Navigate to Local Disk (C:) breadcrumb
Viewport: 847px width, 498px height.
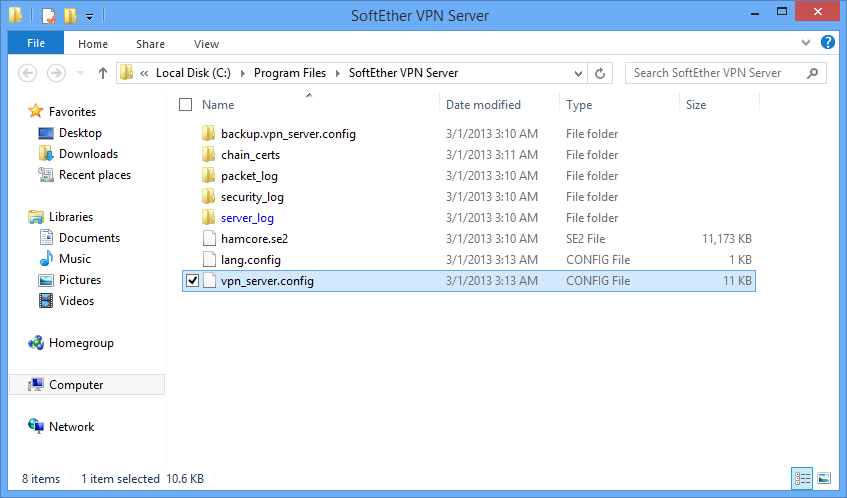click(193, 73)
